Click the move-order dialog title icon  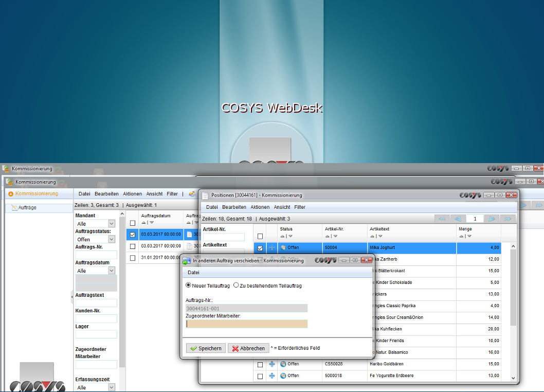click(x=187, y=261)
